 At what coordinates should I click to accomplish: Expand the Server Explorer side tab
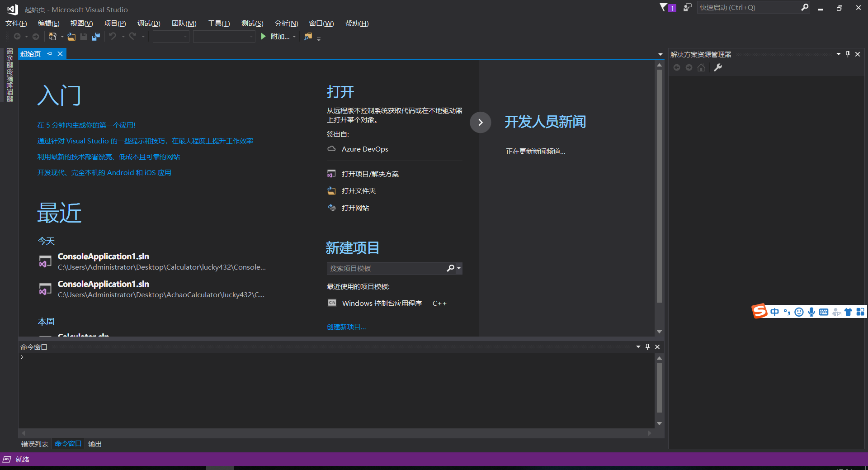[9, 75]
